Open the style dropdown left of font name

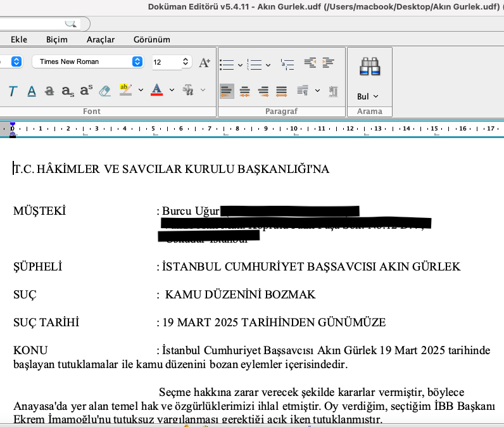[16, 61]
